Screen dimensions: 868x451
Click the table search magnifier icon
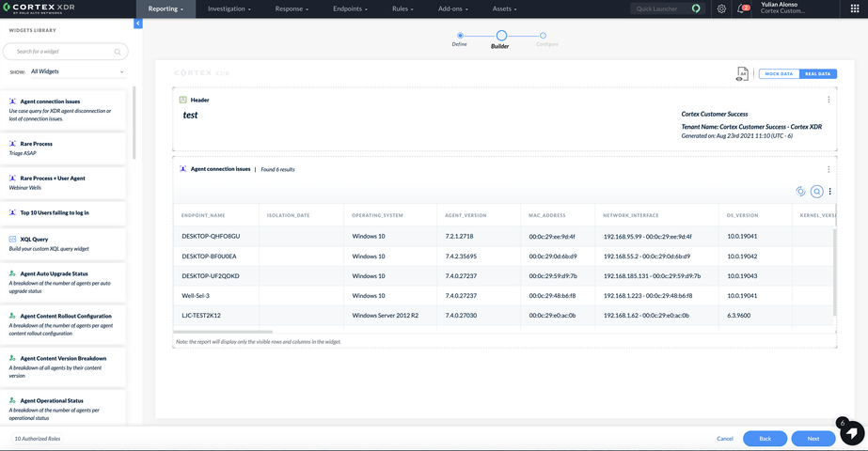[816, 192]
